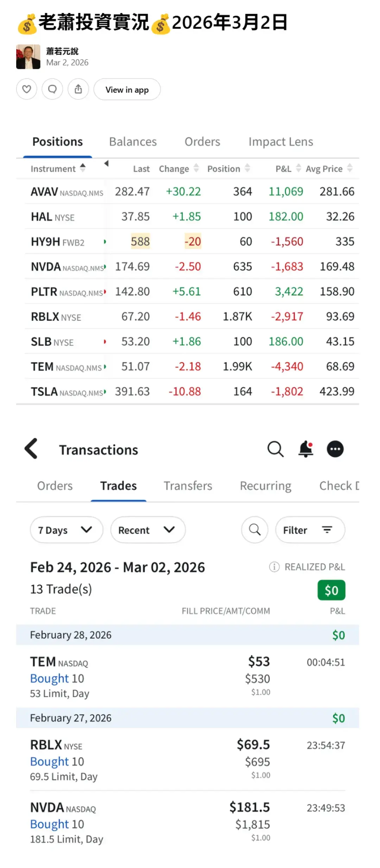Collapse the instrument column arrow
Viewport: 380px width, 868px height.
106,163
